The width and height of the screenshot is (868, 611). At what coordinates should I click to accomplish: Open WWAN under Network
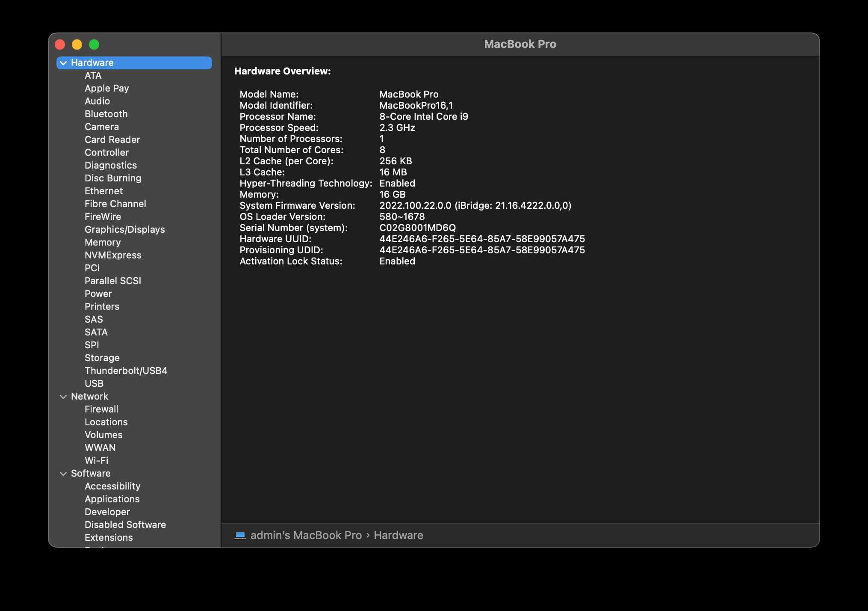click(100, 448)
